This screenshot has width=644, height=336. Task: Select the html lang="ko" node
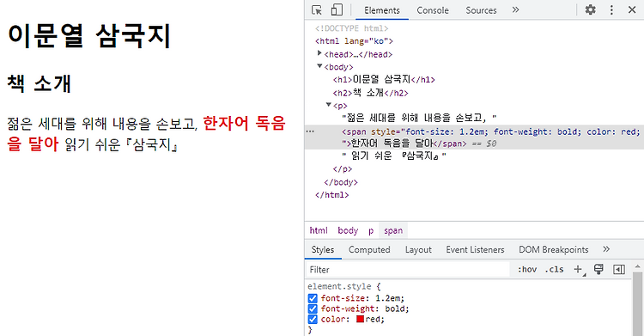coord(354,41)
